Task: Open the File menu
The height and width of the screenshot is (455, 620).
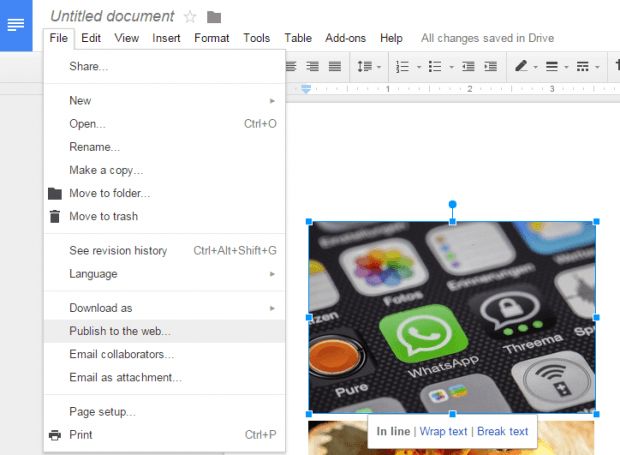Action: coord(59,38)
